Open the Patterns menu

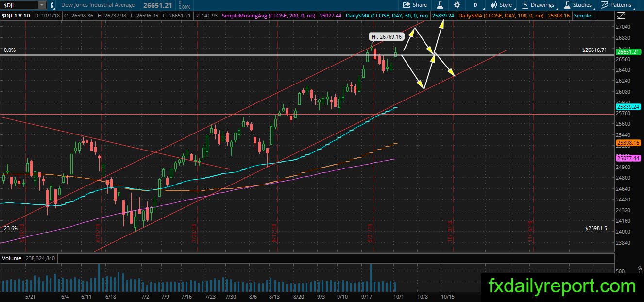coord(616,5)
